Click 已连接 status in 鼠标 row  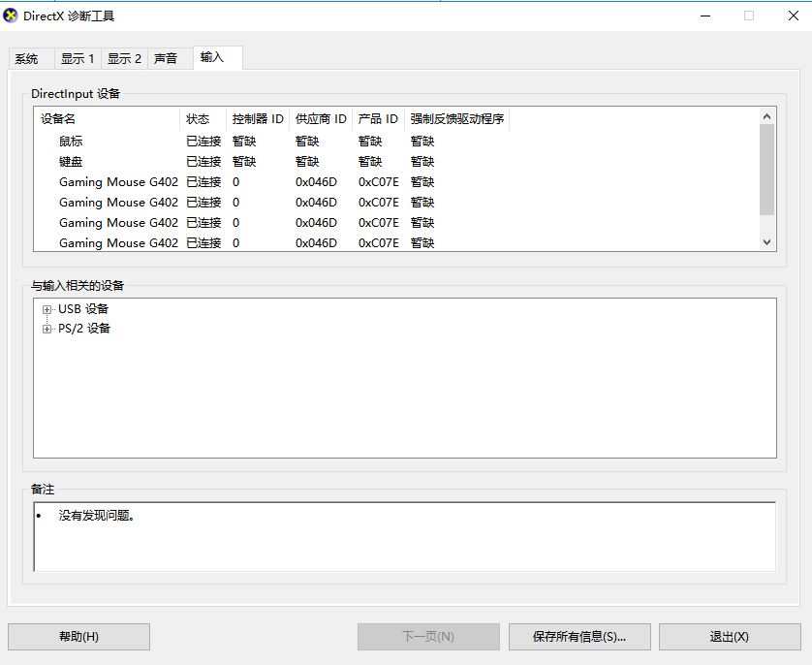[x=203, y=142]
